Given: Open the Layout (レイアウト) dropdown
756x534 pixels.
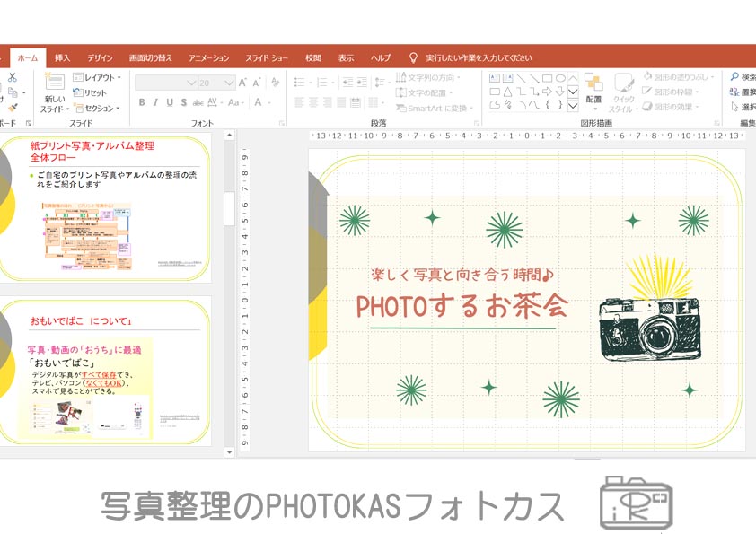Looking at the screenshot, I should (97, 78).
